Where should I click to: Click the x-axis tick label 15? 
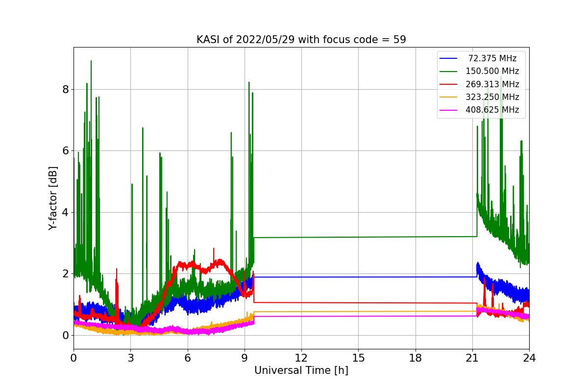(358, 358)
